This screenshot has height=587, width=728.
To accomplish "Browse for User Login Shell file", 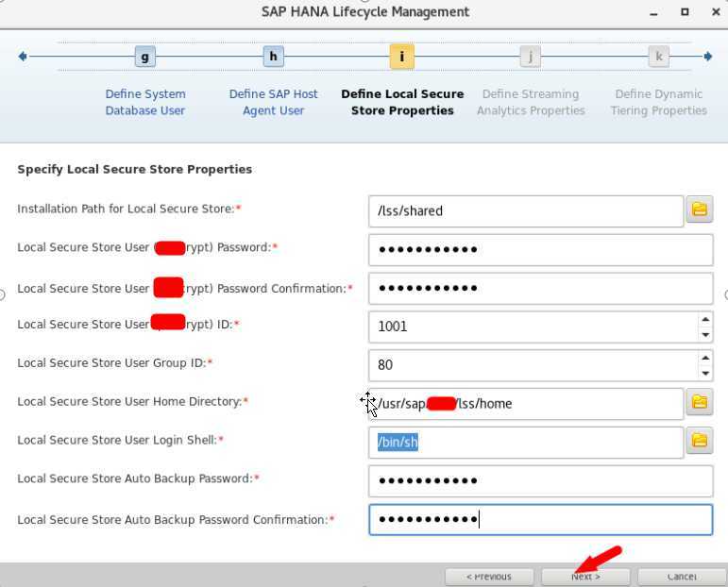I will (x=700, y=441).
